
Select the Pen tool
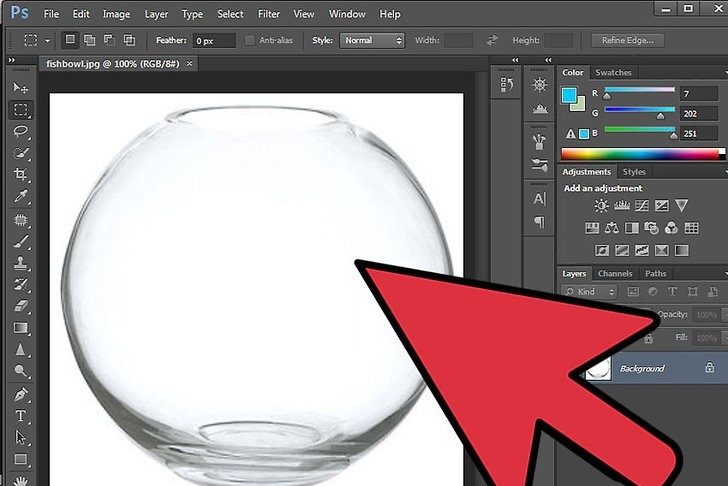pos(20,394)
